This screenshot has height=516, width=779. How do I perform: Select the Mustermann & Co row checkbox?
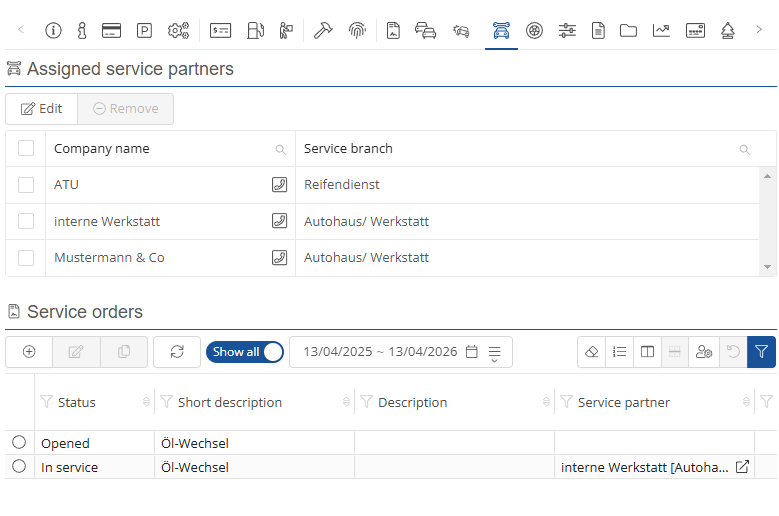click(26, 257)
